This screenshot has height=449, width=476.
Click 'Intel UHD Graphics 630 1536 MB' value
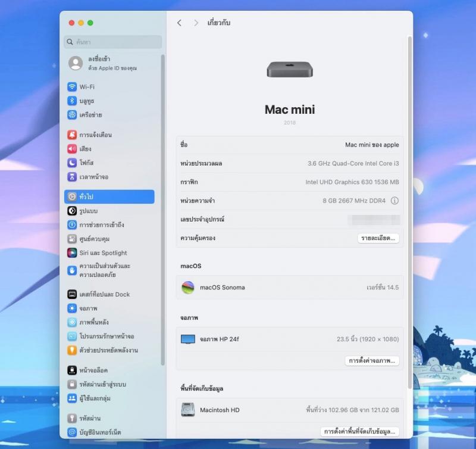click(352, 182)
